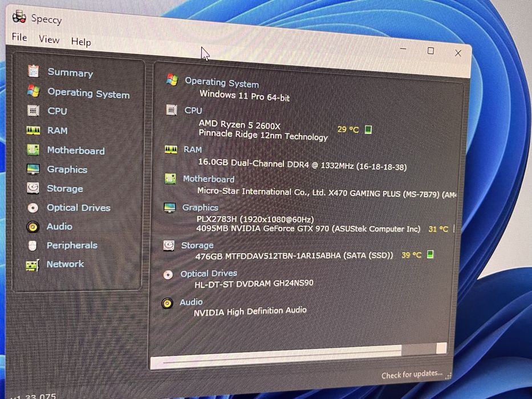Click NVIDIA GeForce GTX 970 line

(x=308, y=229)
